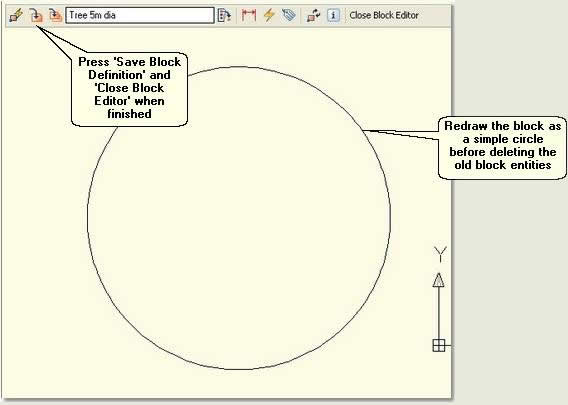This screenshot has width=568, height=405.
Task: Click the Close Block Editor button
Action: click(384, 16)
